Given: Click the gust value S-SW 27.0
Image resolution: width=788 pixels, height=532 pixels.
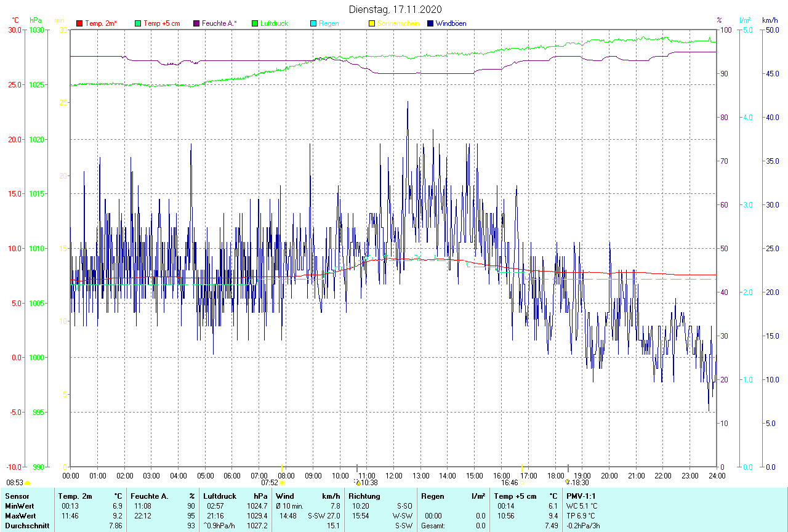Looking at the screenshot, I should [x=324, y=516].
